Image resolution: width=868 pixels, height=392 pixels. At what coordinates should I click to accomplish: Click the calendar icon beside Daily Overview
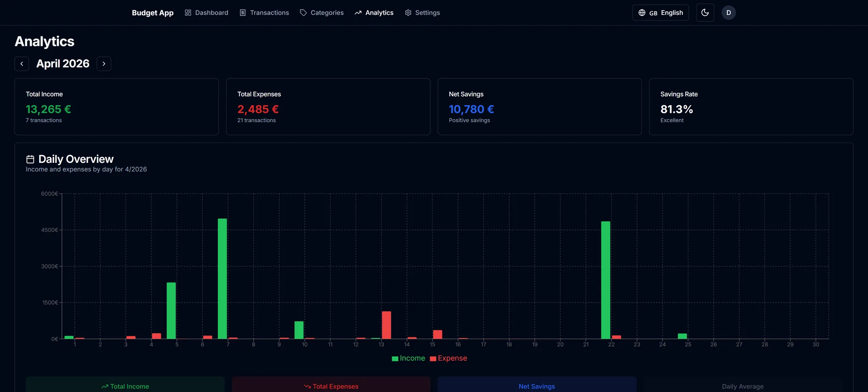30,159
